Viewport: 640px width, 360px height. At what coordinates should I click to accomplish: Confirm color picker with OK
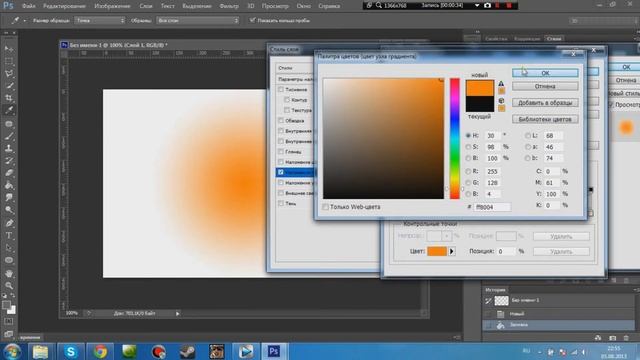point(545,73)
